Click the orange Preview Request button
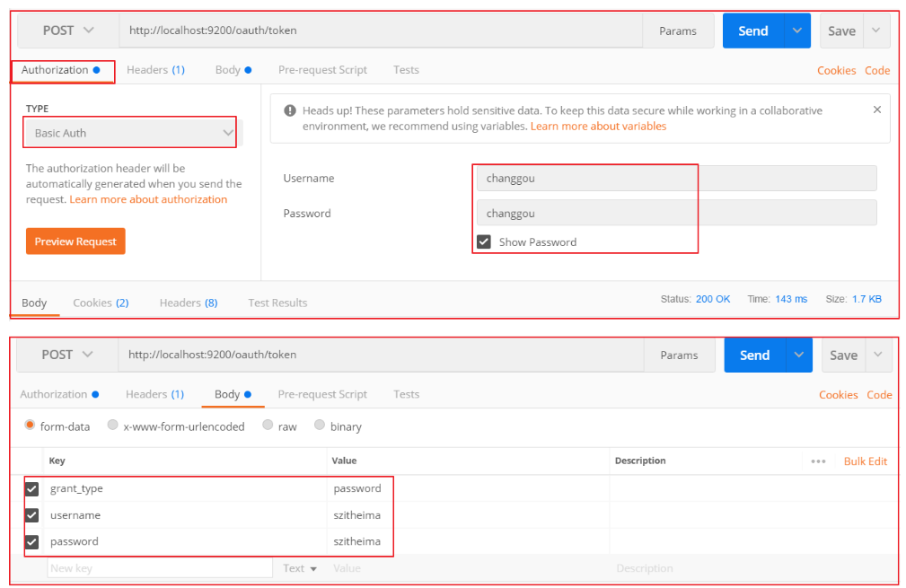 (75, 241)
